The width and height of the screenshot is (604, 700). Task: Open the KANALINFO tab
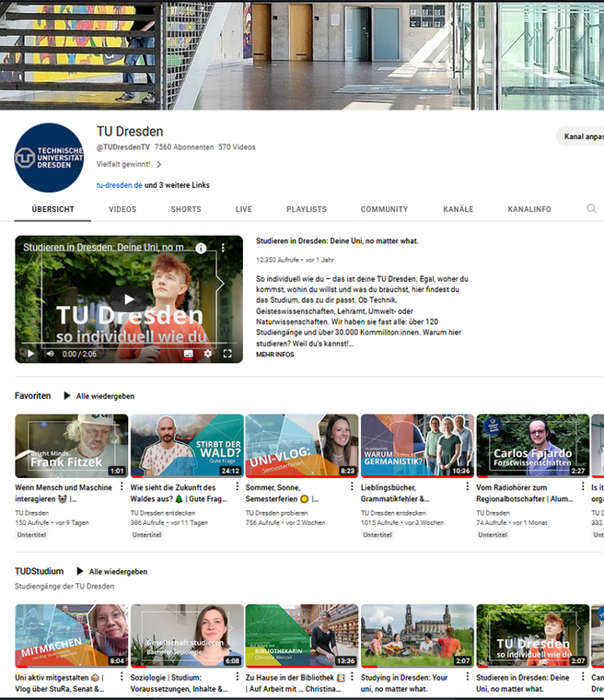529,209
